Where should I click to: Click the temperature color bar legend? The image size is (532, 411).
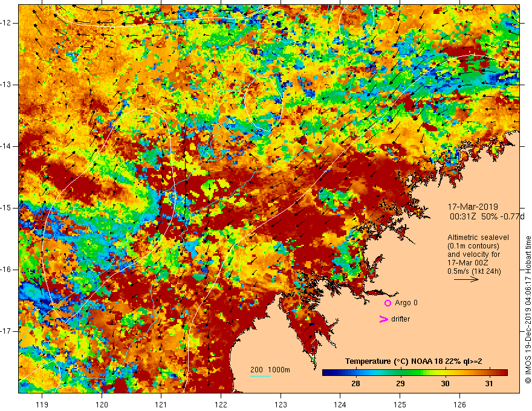415,373
